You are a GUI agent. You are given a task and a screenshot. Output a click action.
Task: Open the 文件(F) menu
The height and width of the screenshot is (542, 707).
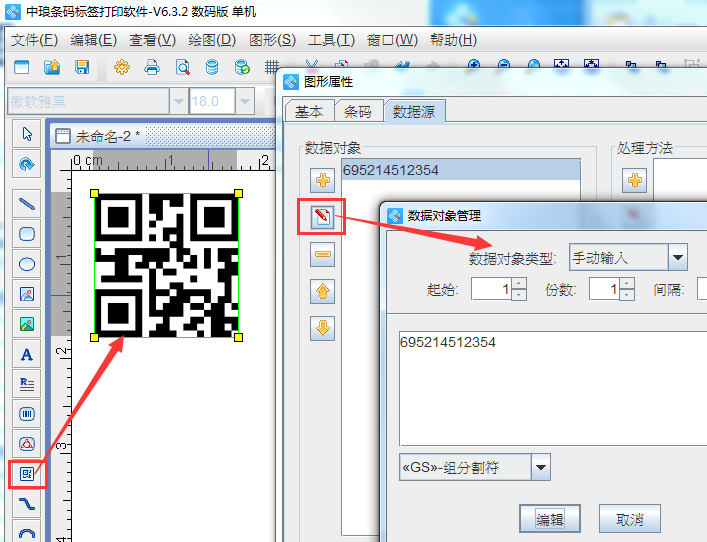click(34, 40)
